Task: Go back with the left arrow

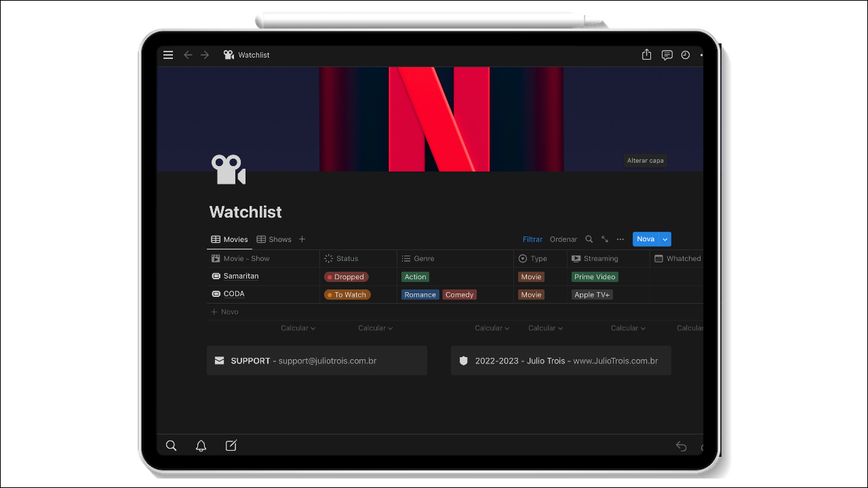Action: [188, 55]
